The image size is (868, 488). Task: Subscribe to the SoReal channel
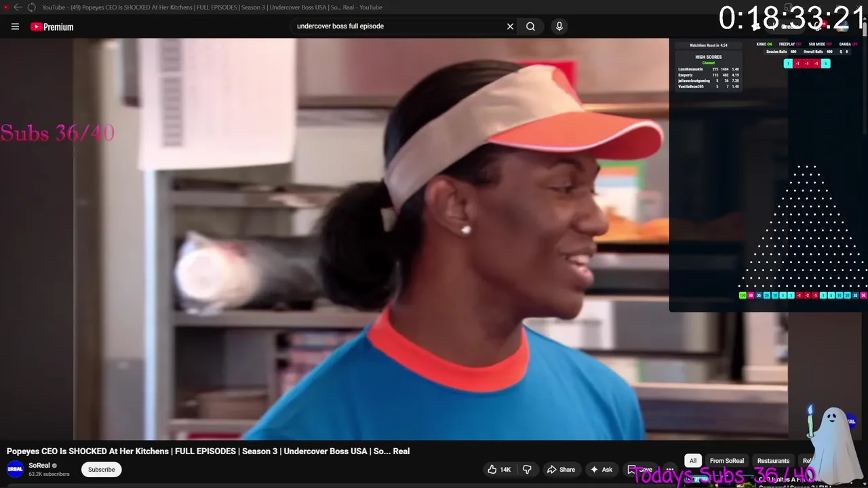(101, 469)
